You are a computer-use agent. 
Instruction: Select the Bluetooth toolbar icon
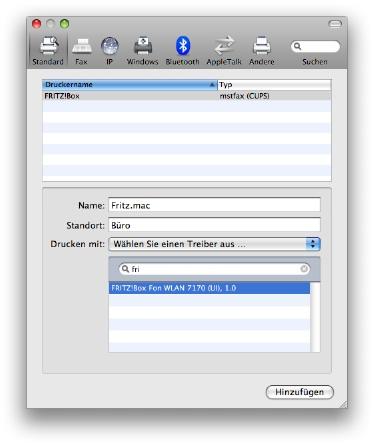tap(183, 50)
